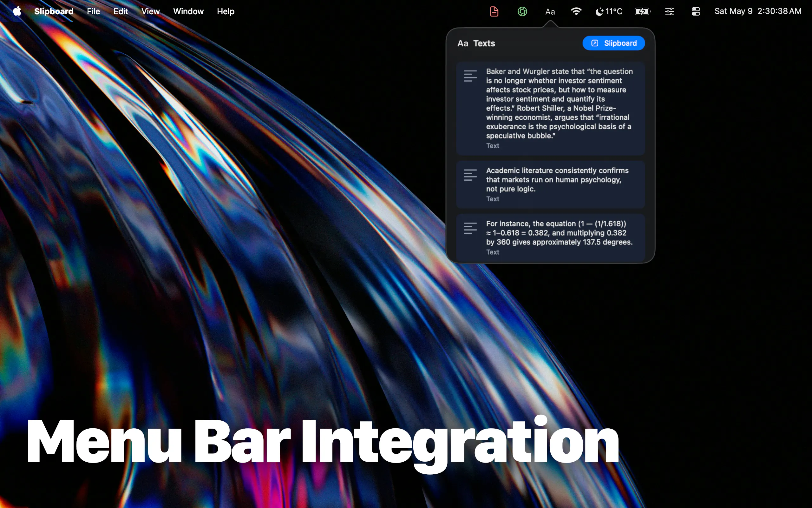Click the green ChatGPT-style menu bar icon
812x508 pixels.
522,11
